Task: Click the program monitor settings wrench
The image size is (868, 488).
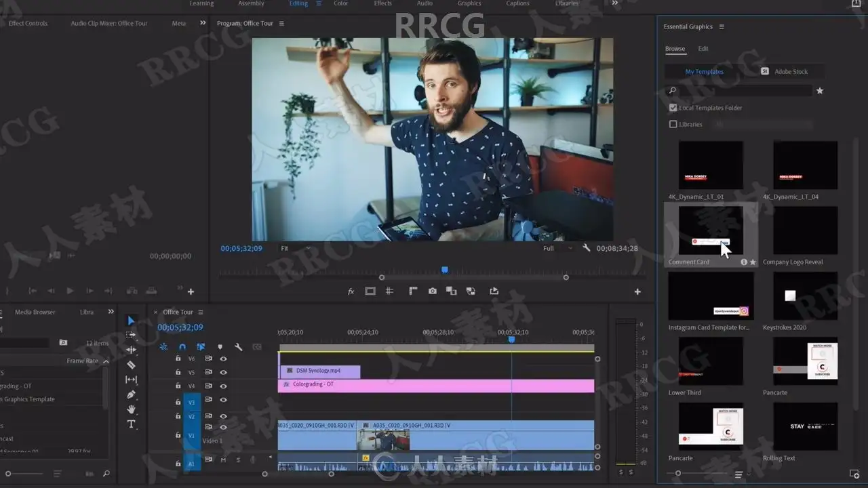Action: pos(587,248)
